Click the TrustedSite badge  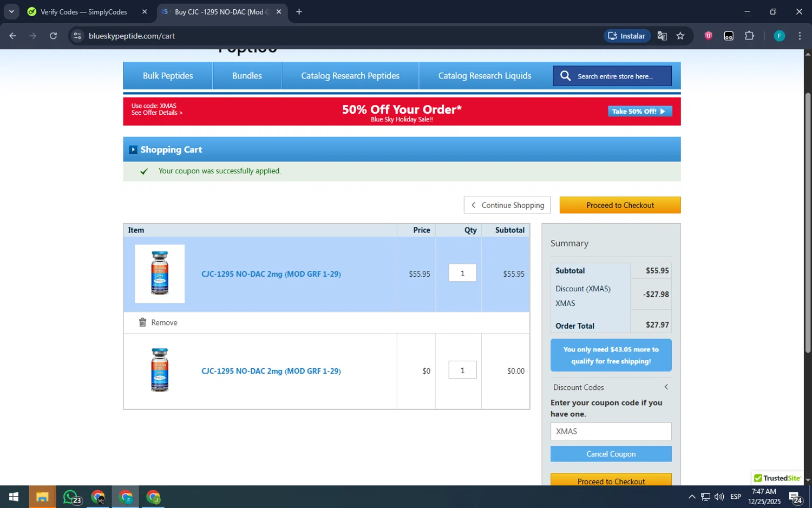point(777,478)
